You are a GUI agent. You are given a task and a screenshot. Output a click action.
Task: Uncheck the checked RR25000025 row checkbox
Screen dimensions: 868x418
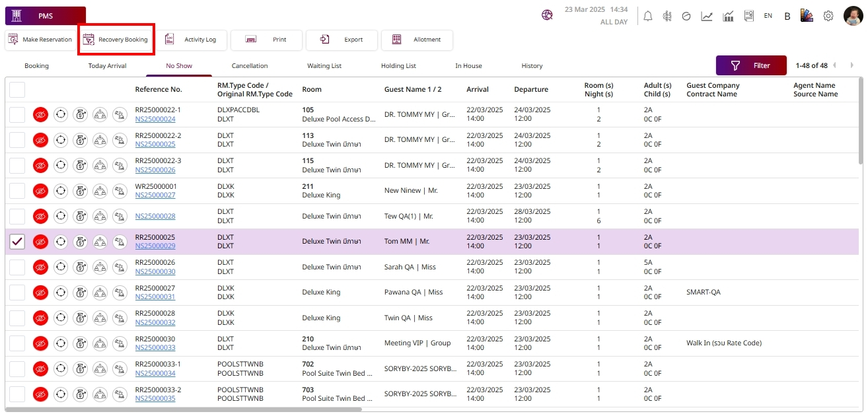(17, 242)
